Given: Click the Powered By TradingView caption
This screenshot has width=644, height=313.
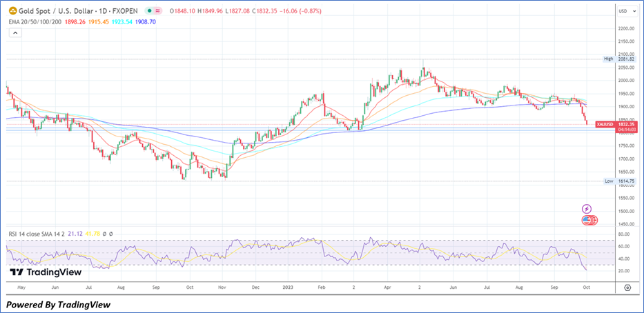Looking at the screenshot, I should coord(58,305).
